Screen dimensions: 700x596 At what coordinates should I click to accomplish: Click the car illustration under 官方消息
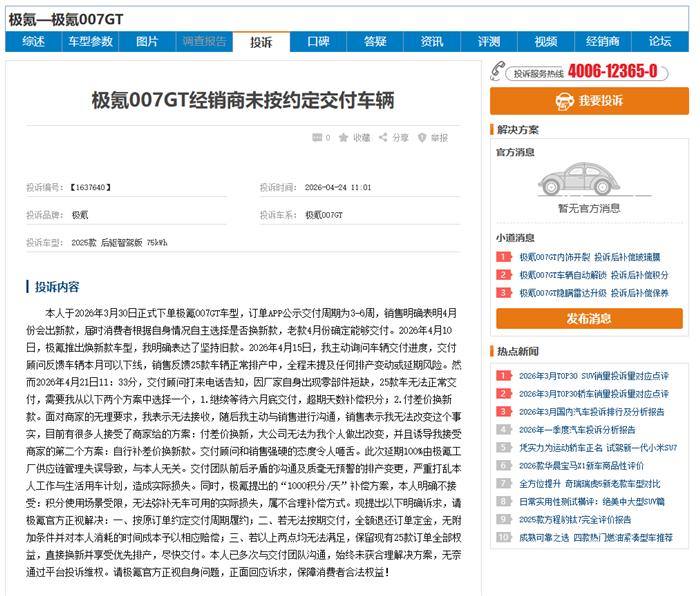(579, 179)
